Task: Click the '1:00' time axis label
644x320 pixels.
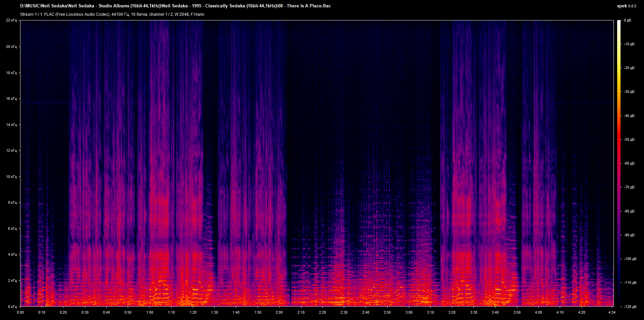Action: [x=150, y=312]
